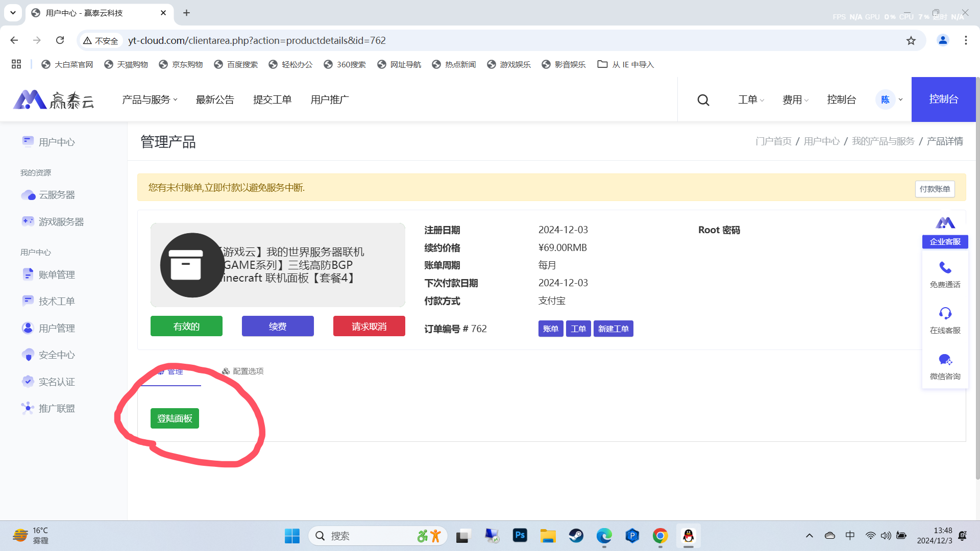The width and height of the screenshot is (980, 551).
Task: Open 百度搜索 bookmark
Action: (236, 64)
